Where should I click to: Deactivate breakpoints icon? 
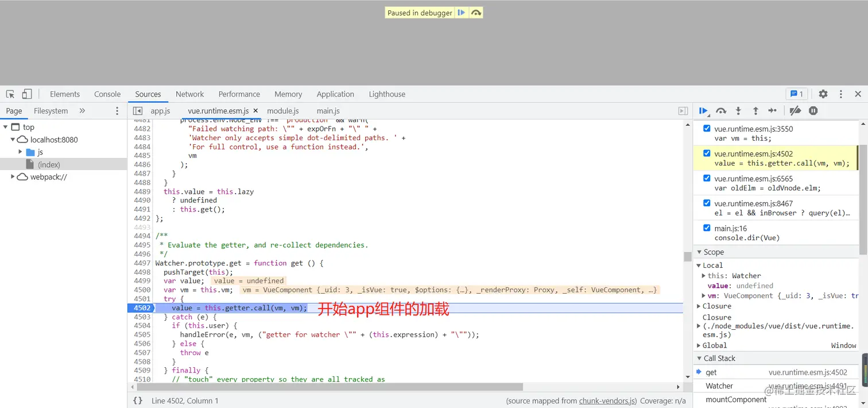pyautogui.click(x=795, y=111)
